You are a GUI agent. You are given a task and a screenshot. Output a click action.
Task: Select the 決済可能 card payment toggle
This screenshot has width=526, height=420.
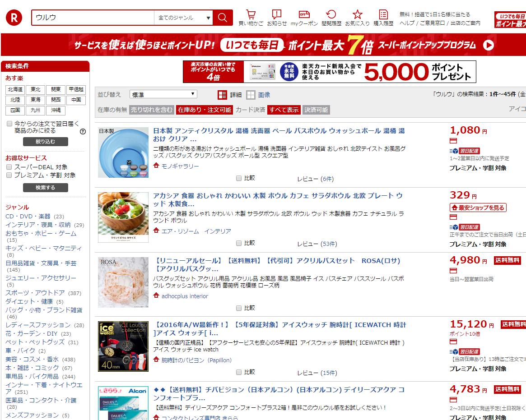[x=316, y=110]
